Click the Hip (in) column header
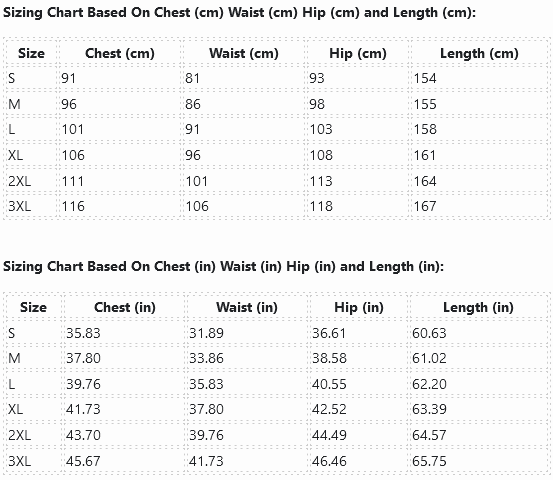This screenshot has width=553, height=480. coord(359,308)
